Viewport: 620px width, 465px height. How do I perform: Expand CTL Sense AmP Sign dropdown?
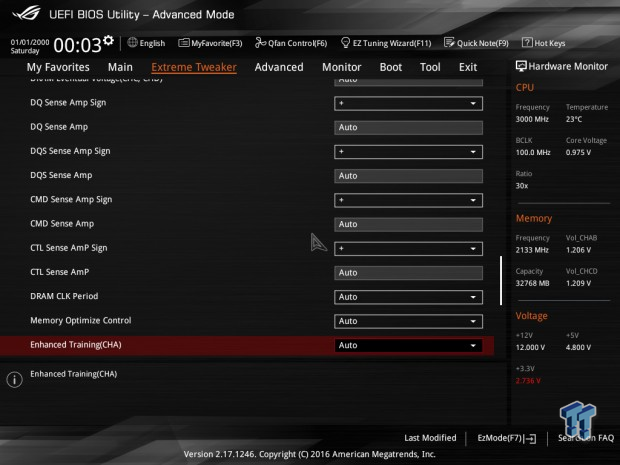[408, 249]
